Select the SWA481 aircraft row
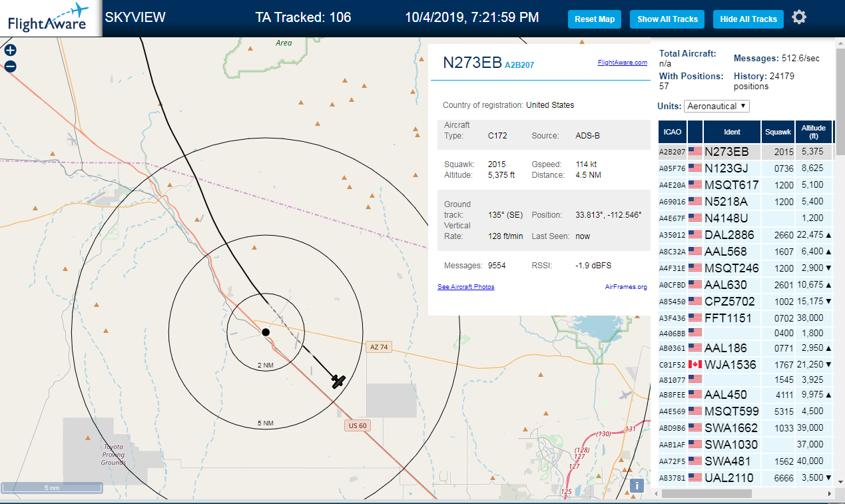 (745, 461)
